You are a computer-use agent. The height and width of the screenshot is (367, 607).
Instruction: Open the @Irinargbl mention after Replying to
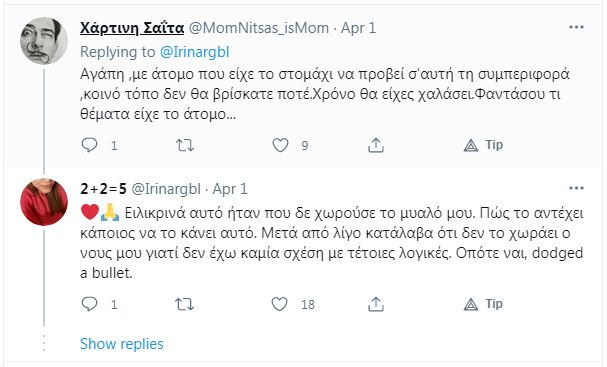pos(195,52)
